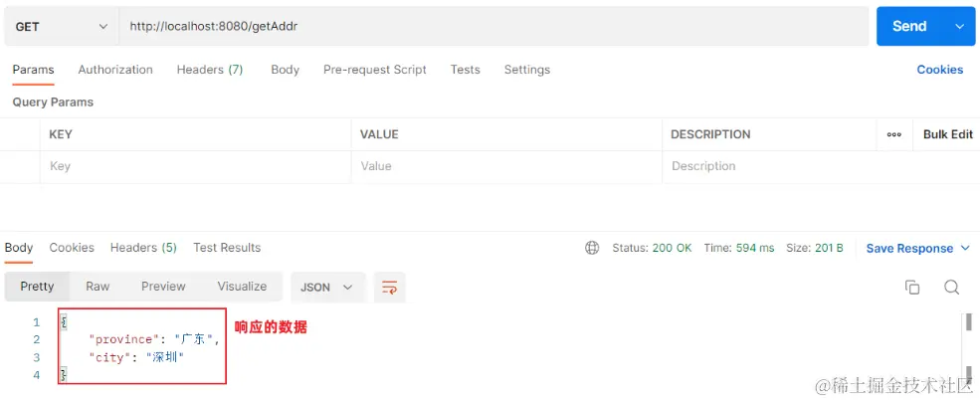Screen dimensions: 980x402
Task: Click the Size: 201 B text
Action: (815, 248)
